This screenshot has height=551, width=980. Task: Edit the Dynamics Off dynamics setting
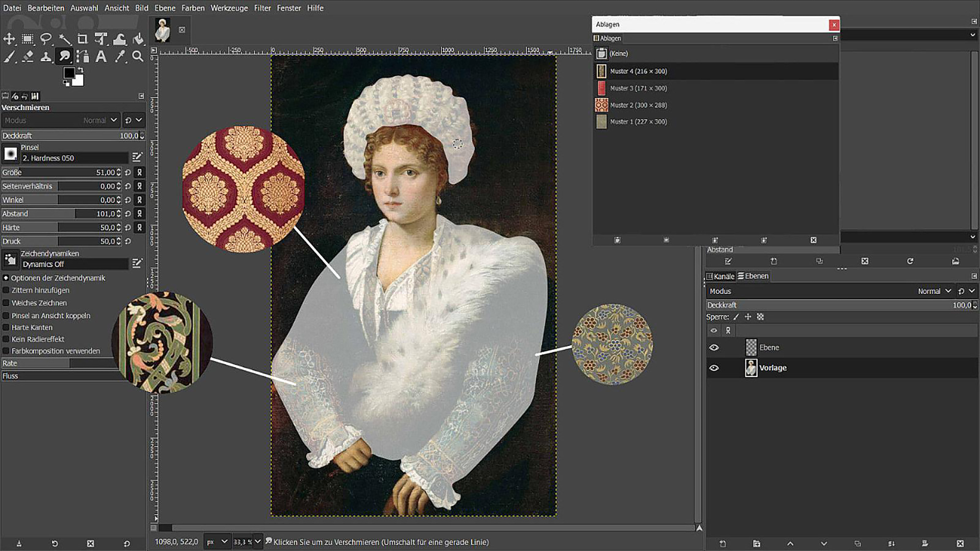coord(137,264)
